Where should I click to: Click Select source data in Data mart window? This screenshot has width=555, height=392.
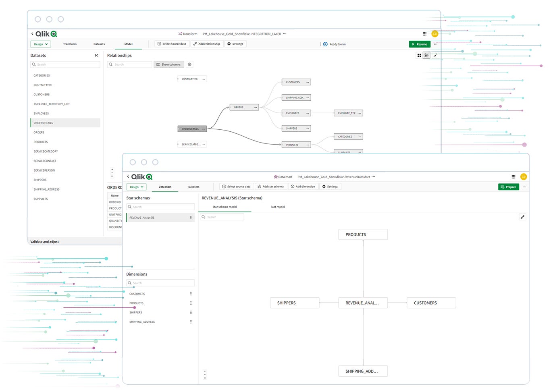coord(237,187)
